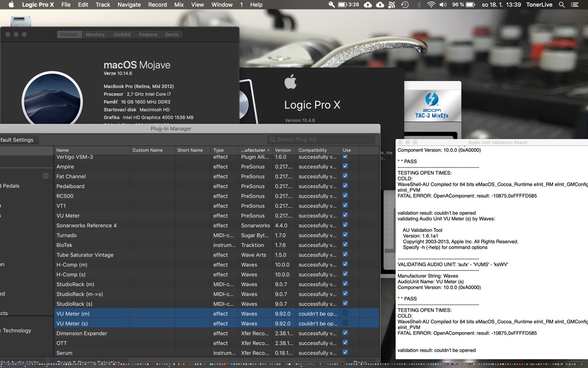Click the first cloud upload icon in the menu bar
The image size is (588, 368).
pyautogui.click(x=368, y=5)
